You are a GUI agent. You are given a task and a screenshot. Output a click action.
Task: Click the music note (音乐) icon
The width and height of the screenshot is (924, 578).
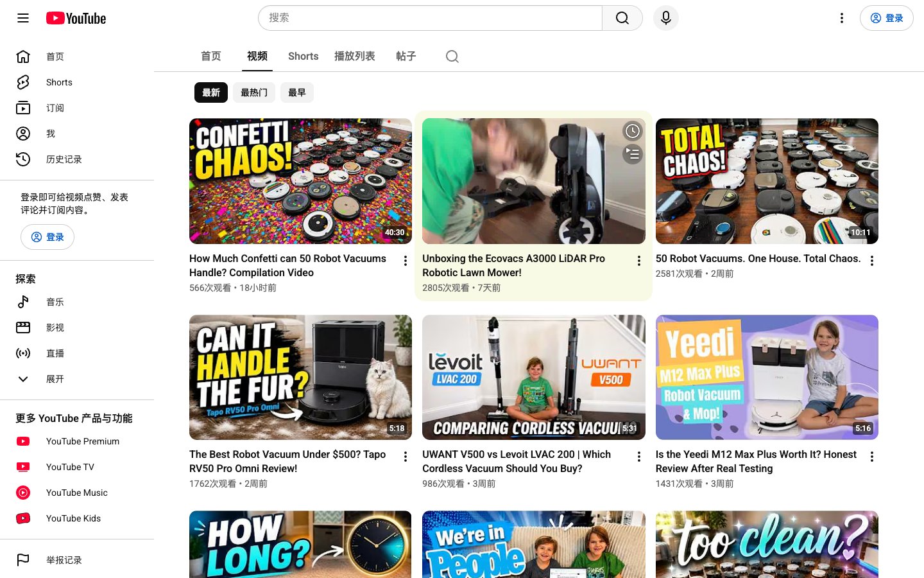pos(23,302)
